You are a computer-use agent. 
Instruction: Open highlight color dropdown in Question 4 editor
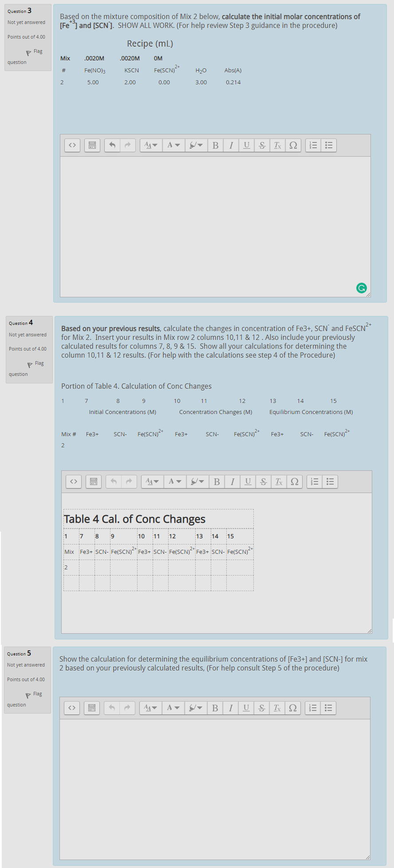pos(197,481)
